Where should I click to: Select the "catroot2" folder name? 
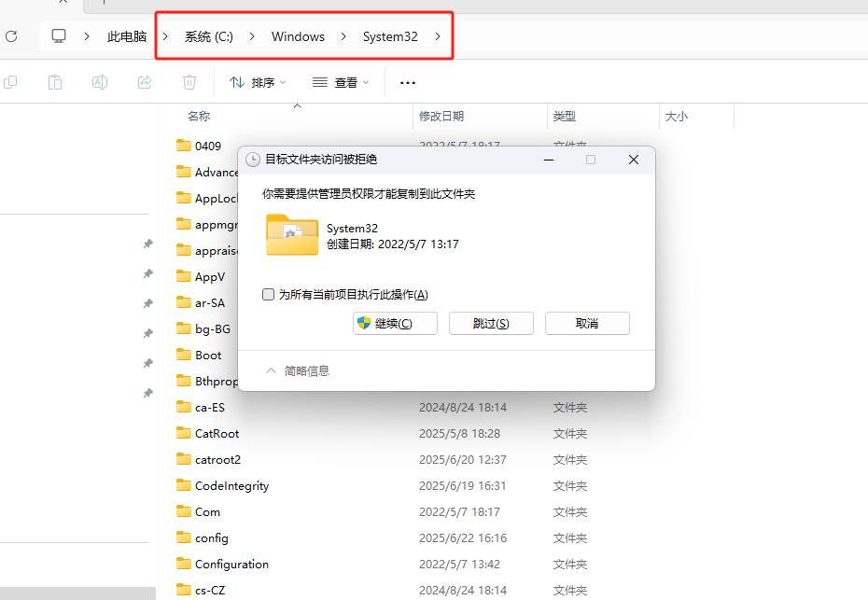(217, 459)
